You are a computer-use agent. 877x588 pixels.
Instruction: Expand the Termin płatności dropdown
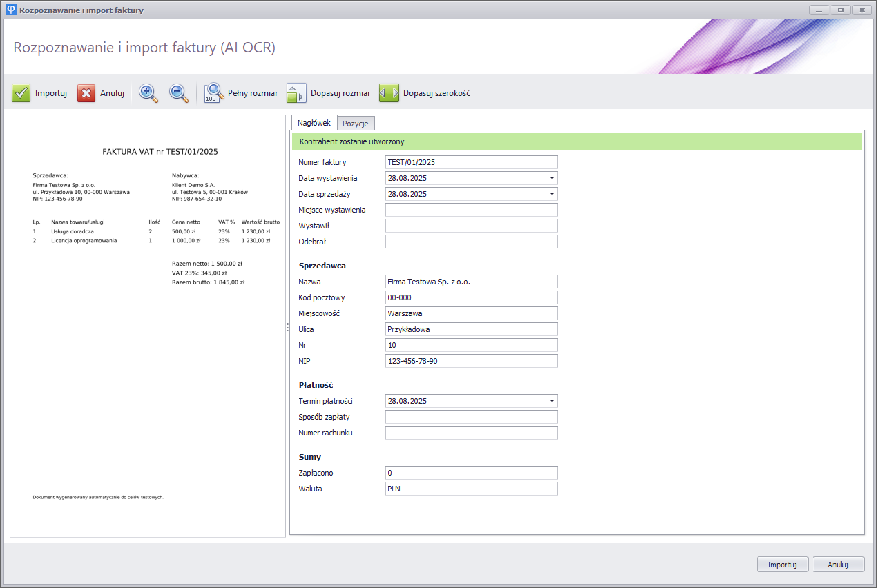point(552,401)
